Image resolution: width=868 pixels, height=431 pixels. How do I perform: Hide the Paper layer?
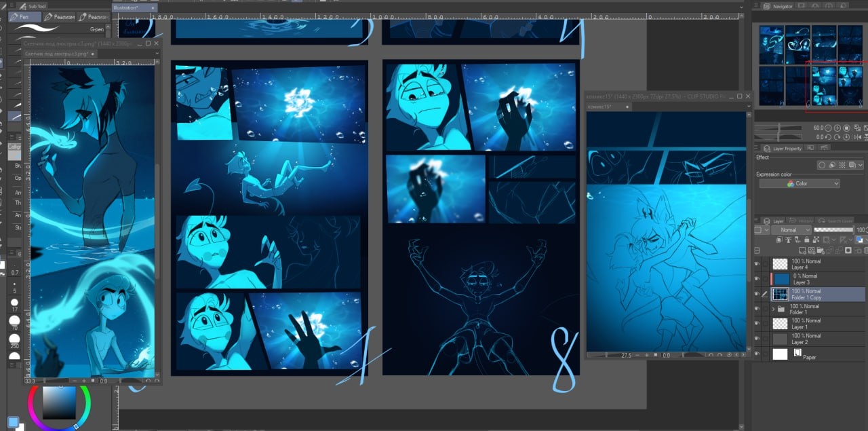click(757, 354)
